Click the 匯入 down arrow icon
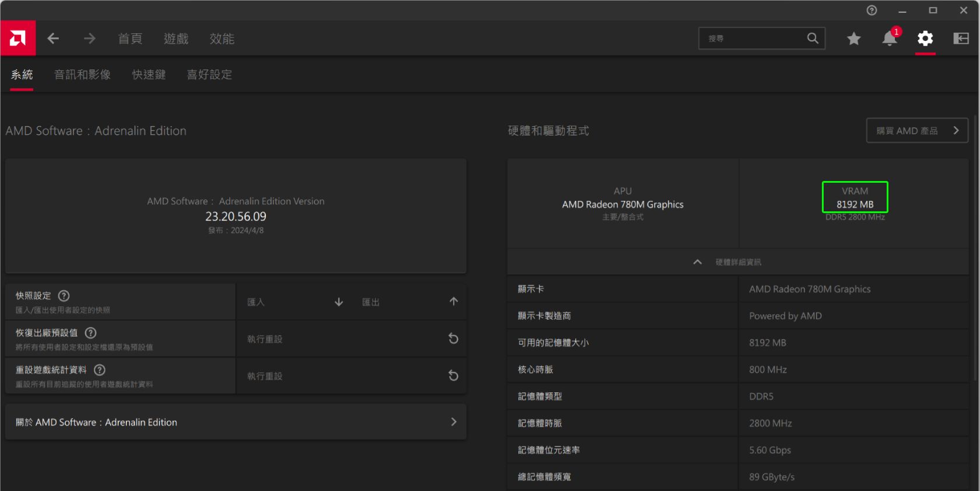The width and height of the screenshot is (980, 491). point(339,302)
